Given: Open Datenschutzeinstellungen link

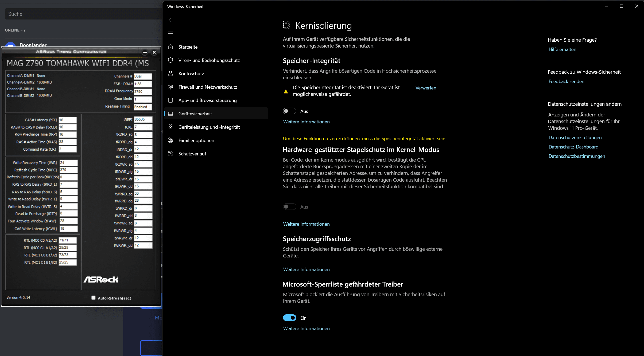Looking at the screenshot, I should [x=575, y=138].
